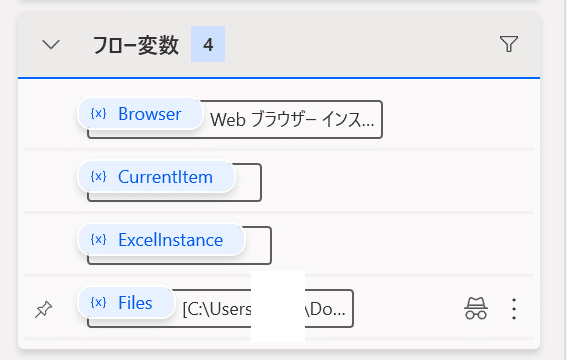Select the Files variable name
This screenshot has width=567, height=360.
(x=135, y=303)
